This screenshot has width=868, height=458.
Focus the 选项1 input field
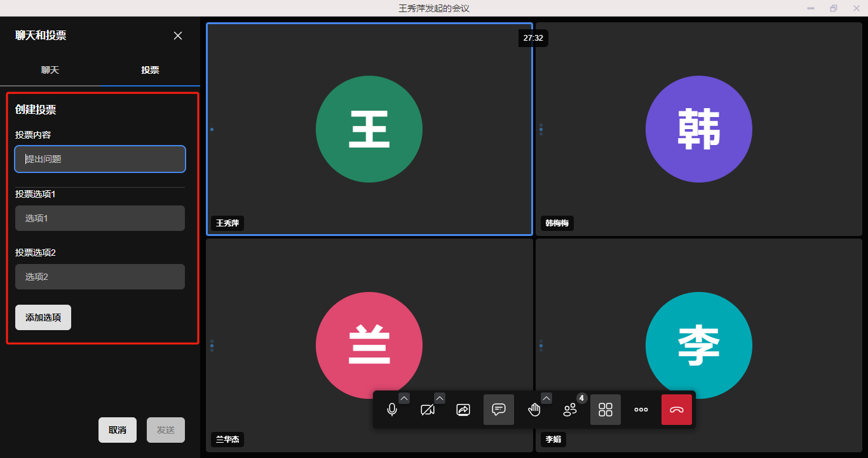pos(100,218)
